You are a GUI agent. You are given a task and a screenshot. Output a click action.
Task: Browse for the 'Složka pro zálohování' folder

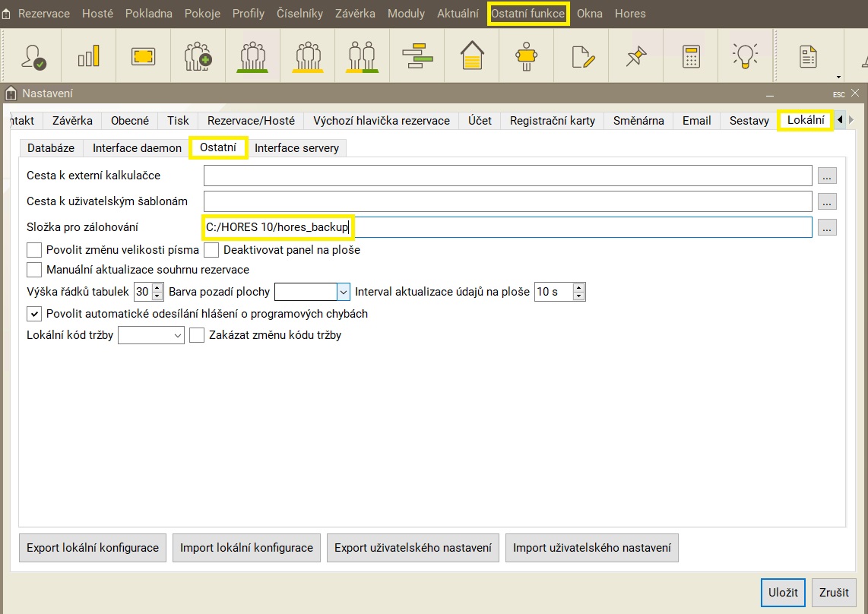[827, 227]
